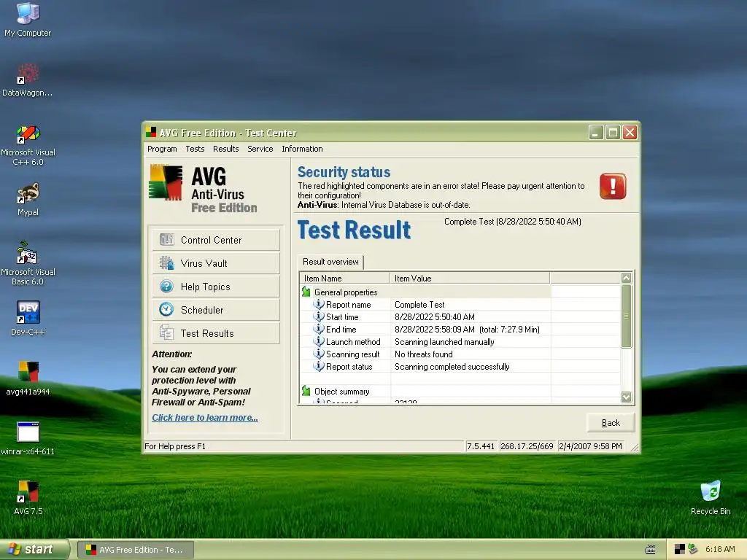Open the My Computer desktop icon
The width and height of the screenshot is (747, 560).
point(28,20)
